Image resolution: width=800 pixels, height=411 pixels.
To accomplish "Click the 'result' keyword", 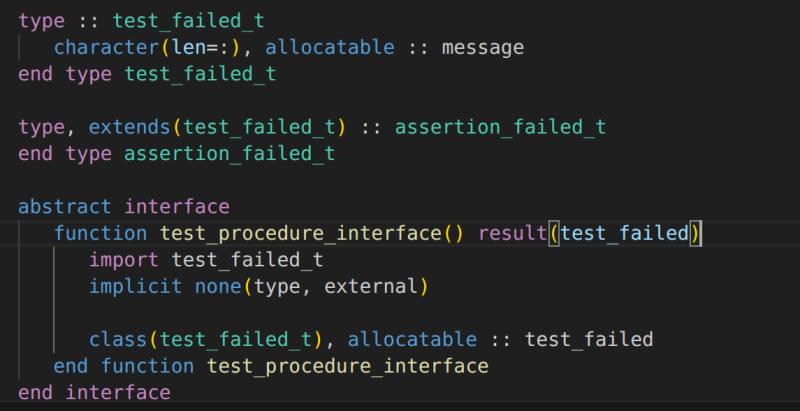I will click(513, 234).
